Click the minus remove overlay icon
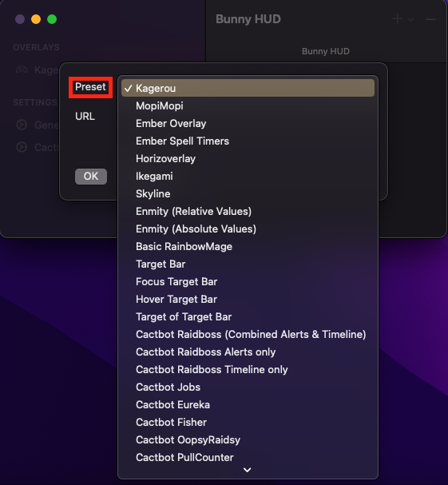 pyautogui.click(x=430, y=19)
